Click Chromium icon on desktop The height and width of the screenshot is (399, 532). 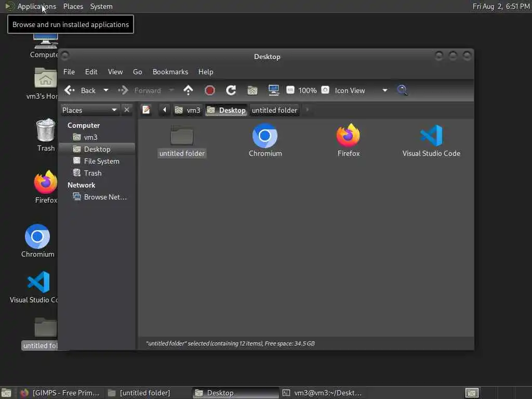[37, 236]
